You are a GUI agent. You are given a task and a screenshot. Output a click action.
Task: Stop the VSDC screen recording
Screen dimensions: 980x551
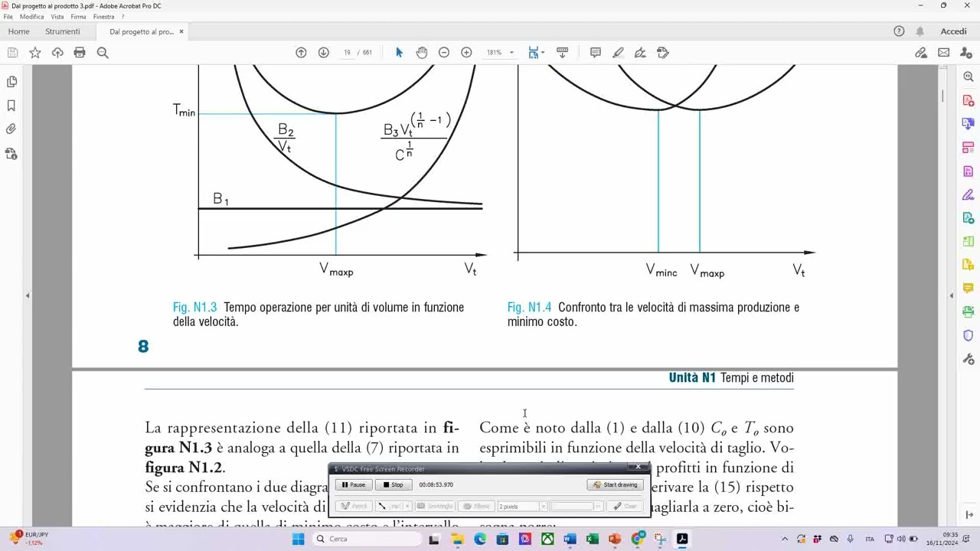coord(394,484)
